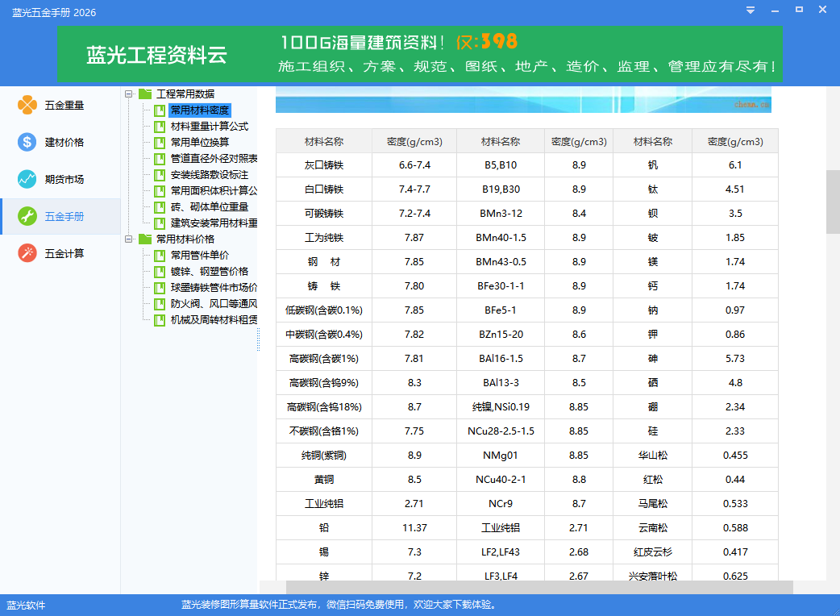Click book icon beside 材料重量计算公式
840x616 pixels.
(160, 127)
